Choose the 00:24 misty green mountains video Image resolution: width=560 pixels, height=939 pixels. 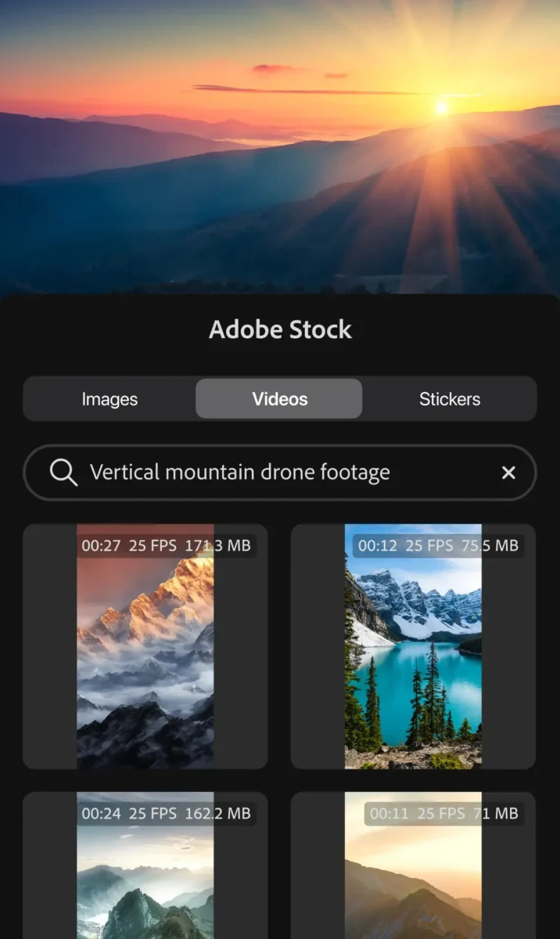(x=145, y=865)
